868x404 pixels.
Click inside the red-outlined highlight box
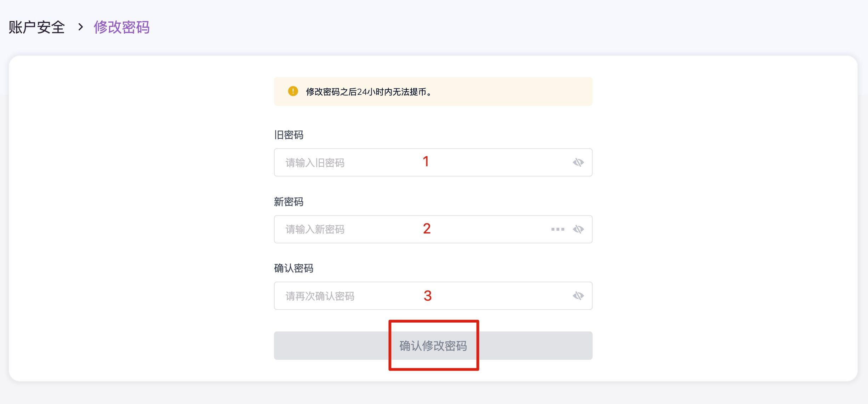(433, 346)
